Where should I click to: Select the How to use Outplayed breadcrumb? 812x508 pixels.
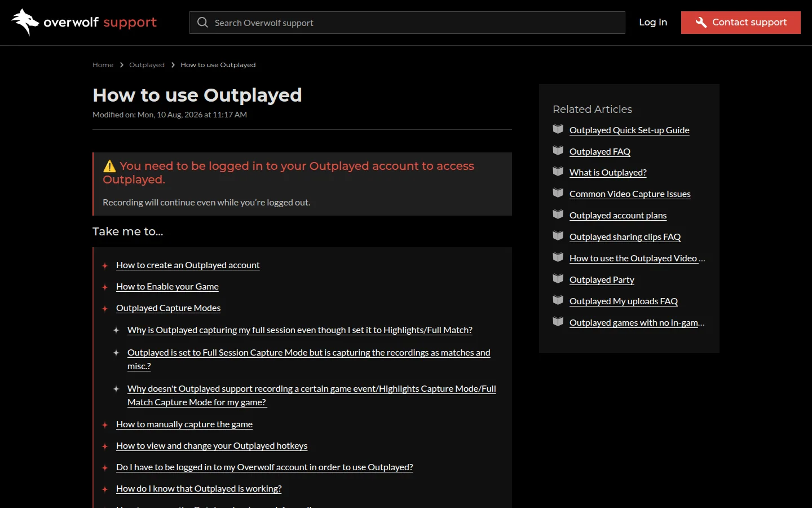click(218, 65)
